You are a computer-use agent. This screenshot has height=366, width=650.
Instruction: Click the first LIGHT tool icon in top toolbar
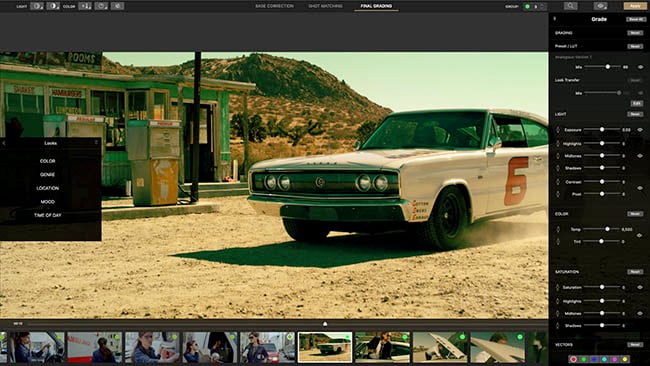pyautogui.click(x=36, y=6)
